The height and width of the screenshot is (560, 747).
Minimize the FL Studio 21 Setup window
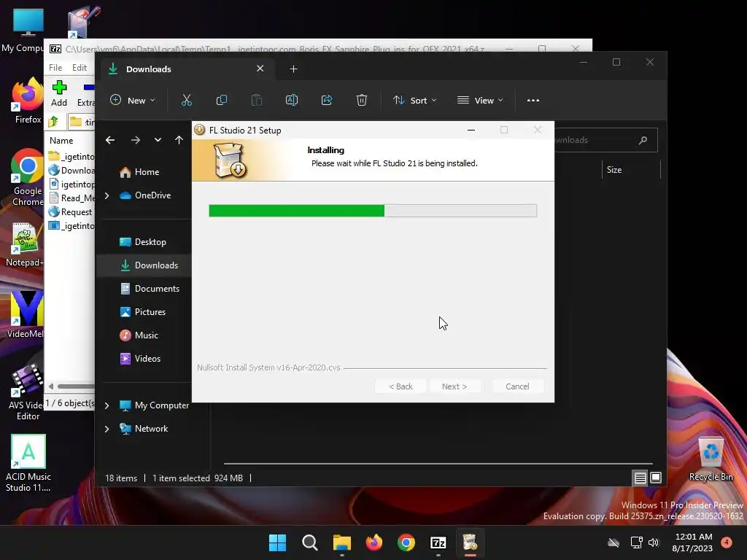click(471, 130)
